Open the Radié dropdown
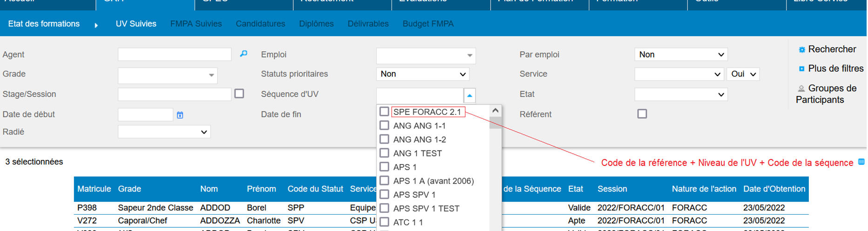Image resolution: width=868 pixels, height=231 pixels. coord(164,132)
